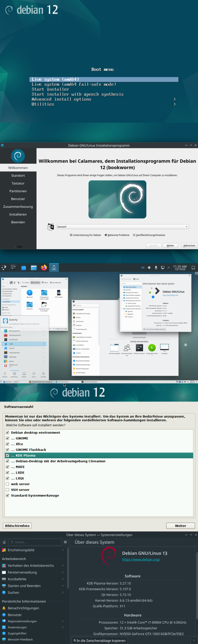Select Standort step in Calamares sidebar
The width and height of the screenshot is (198, 644).
point(18,176)
